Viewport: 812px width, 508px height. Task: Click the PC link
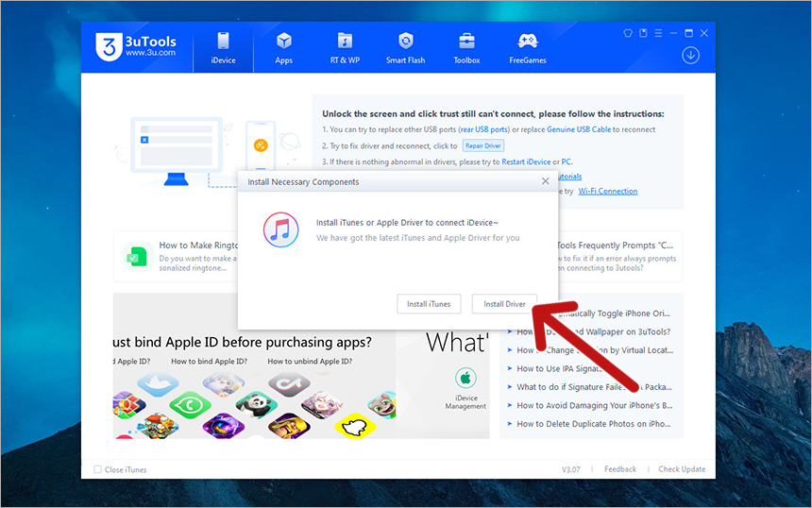pos(566,161)
